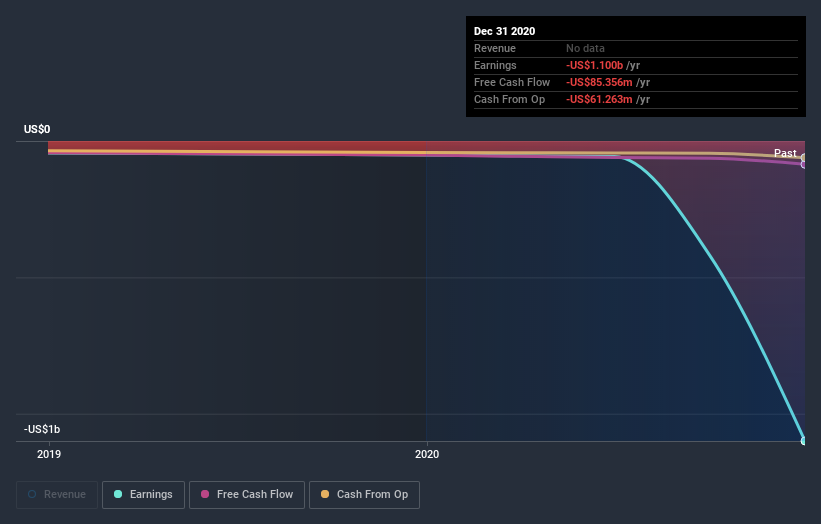The image size is (821, 524).
Task: Click the 2020 x-axis label
Action: pyautogui.click(x=427, y=454)
